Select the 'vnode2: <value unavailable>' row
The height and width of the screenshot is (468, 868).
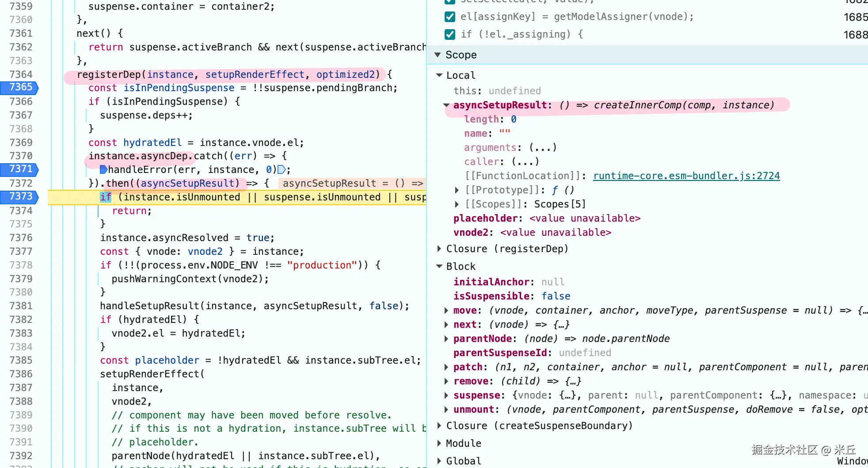click(533, 233)
